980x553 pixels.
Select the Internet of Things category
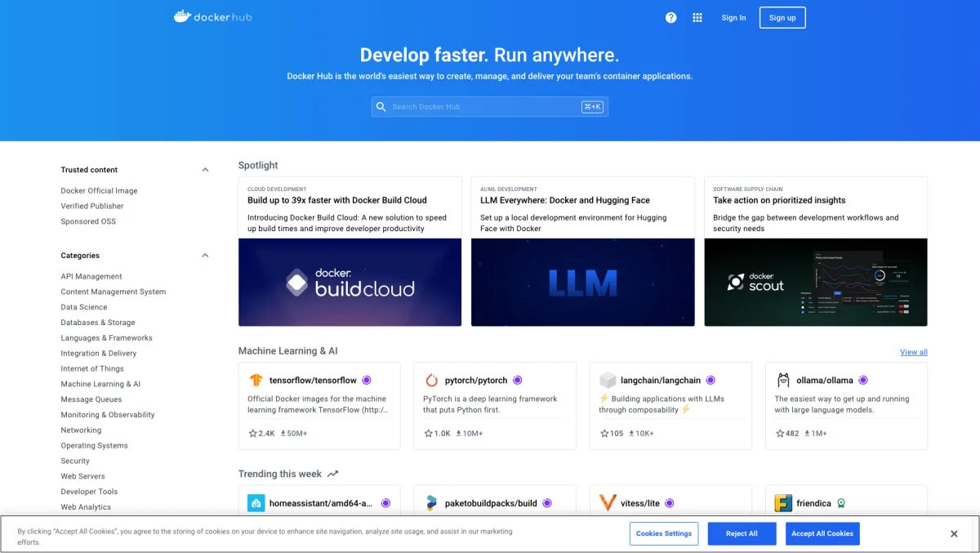[x=92, y=369]
